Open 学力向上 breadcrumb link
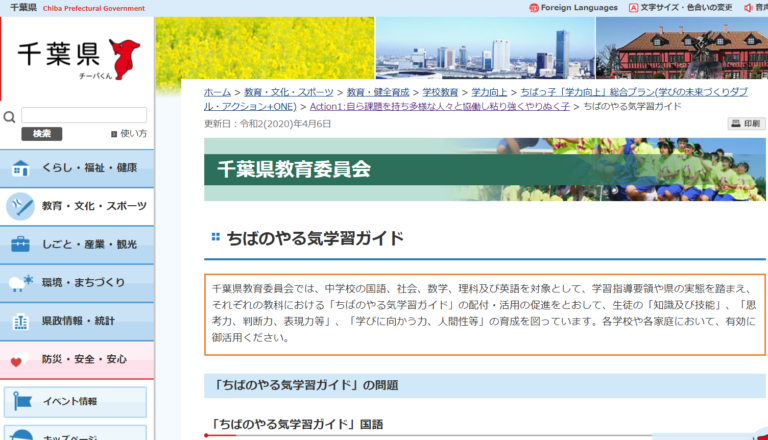This screenshot has width=768, height=440. (489, 92)
